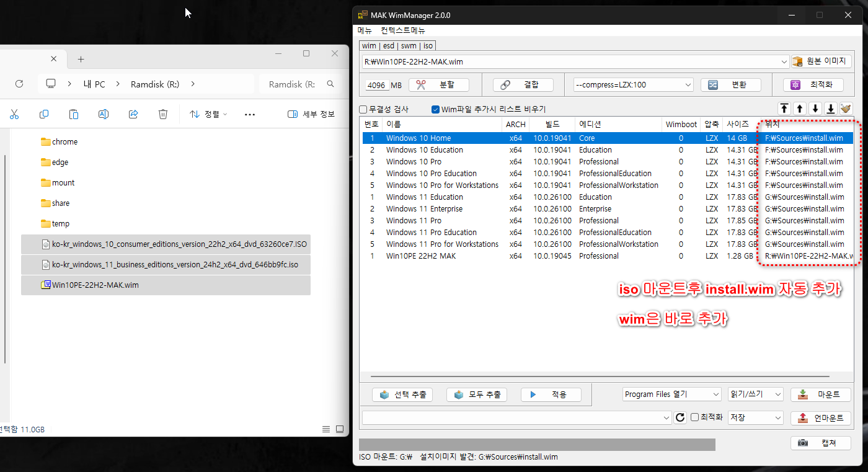Click the 원본 이미지 button
The width and height of the screenshot is (868, 472).
(821, 61)
